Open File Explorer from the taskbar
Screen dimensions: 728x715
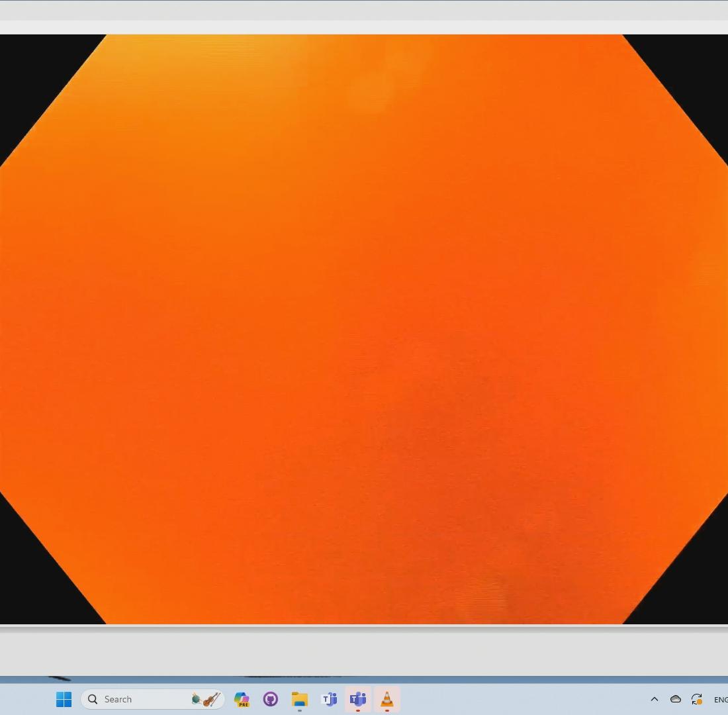coord(299,699)
